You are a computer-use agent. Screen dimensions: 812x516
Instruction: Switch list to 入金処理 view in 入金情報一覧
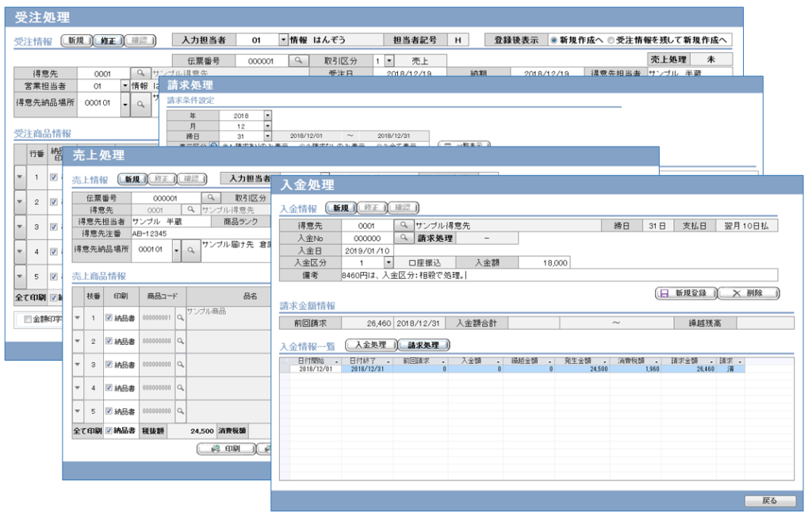coord(371,345)
